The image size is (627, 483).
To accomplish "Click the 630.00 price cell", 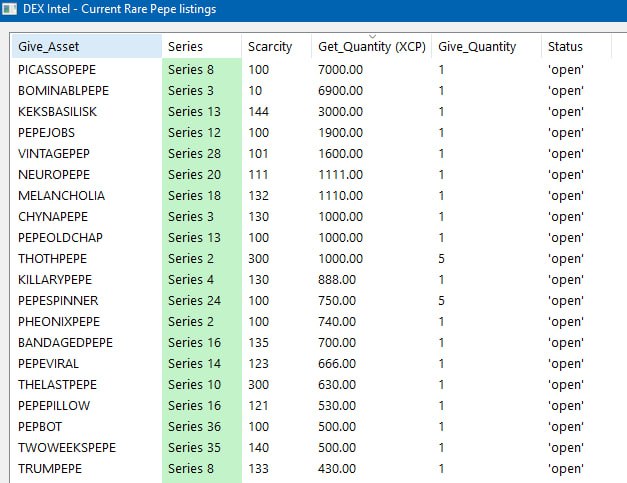I will [337, 385].
